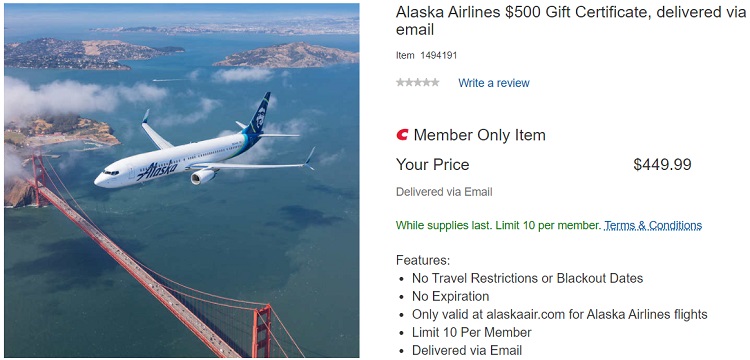Click the Your Price label
This screenshot has width=750, height=360.
click(x=432, y=164)
